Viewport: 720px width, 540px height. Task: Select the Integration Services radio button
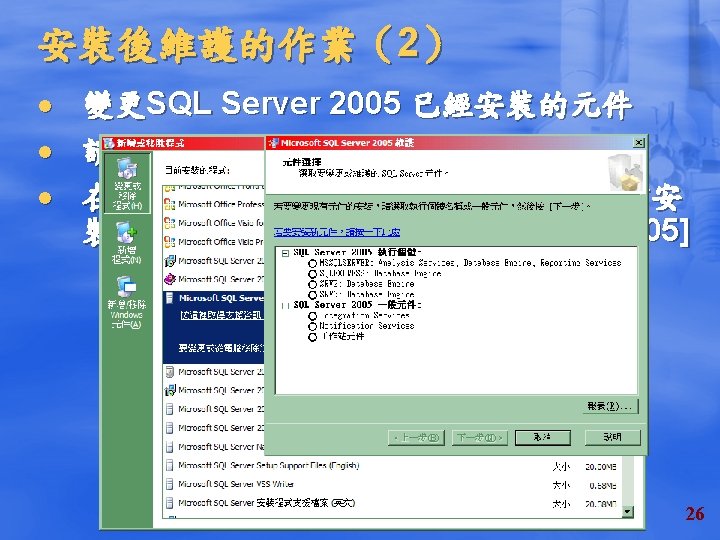pyautogui.click(x=312, y=316)
